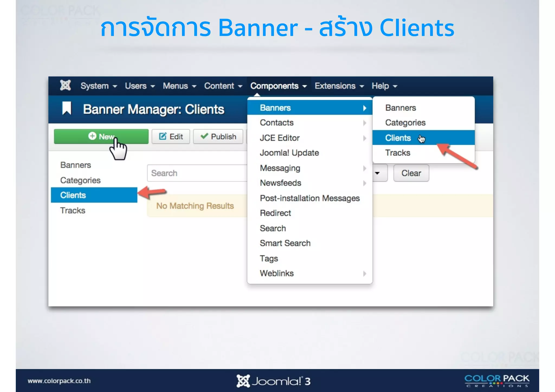Select Banners in the left sidebar

76,165
